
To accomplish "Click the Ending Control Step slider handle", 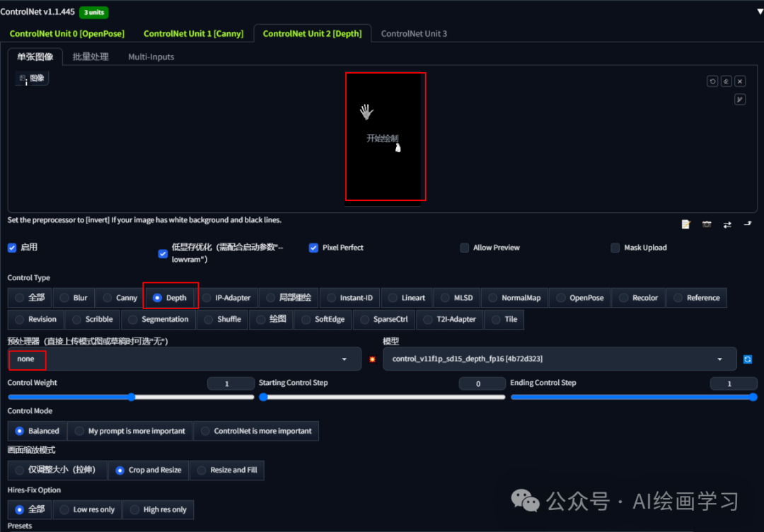I will pyautogui.click(x=753, y=397).
